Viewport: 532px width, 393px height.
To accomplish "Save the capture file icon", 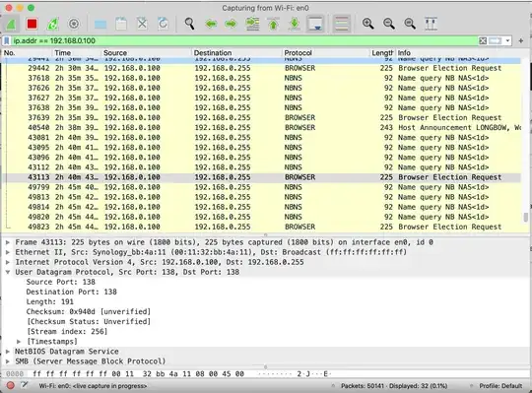I will point(121,24).
